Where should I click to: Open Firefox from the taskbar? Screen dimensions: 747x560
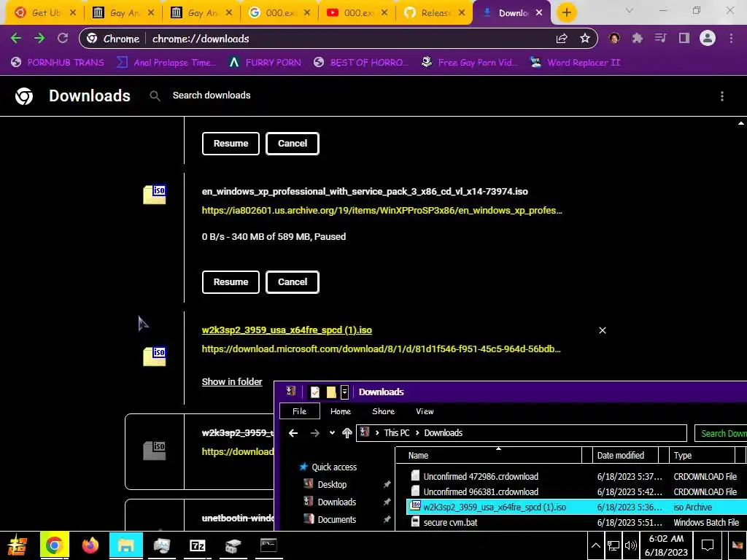pyautogui.click(x=90, y=545)
